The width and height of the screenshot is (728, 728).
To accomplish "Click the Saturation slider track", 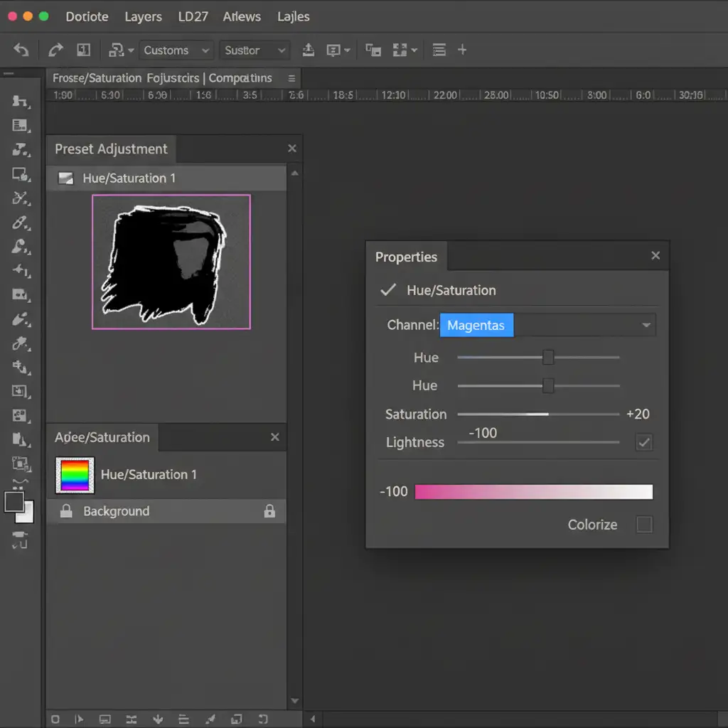I will tap(538, 414).
